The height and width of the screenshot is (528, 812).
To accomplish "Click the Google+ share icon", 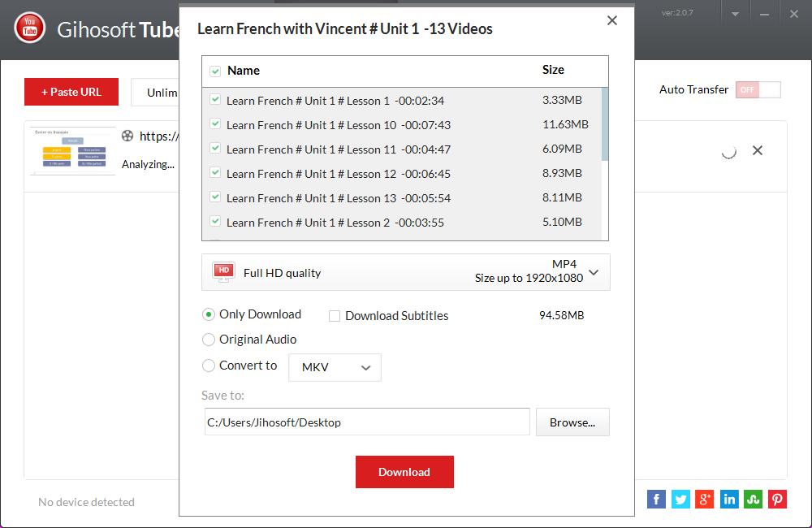I will (x=704, y=499).
